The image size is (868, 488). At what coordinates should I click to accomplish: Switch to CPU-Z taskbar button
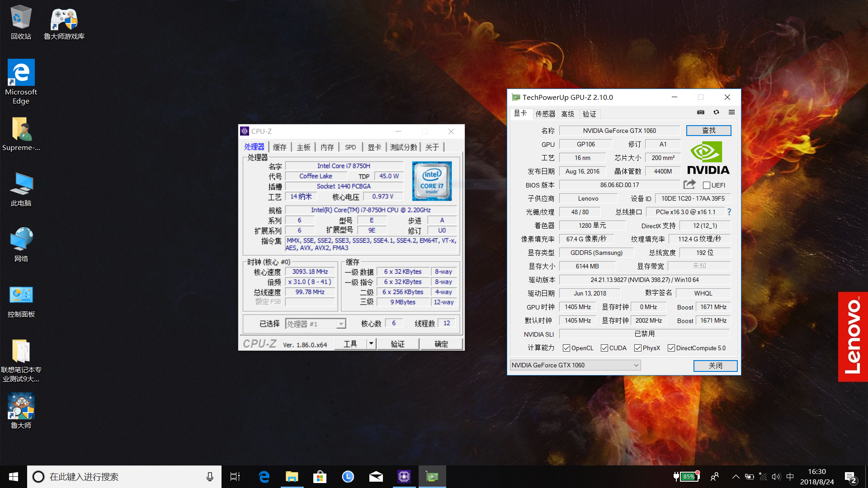(404, 477)
